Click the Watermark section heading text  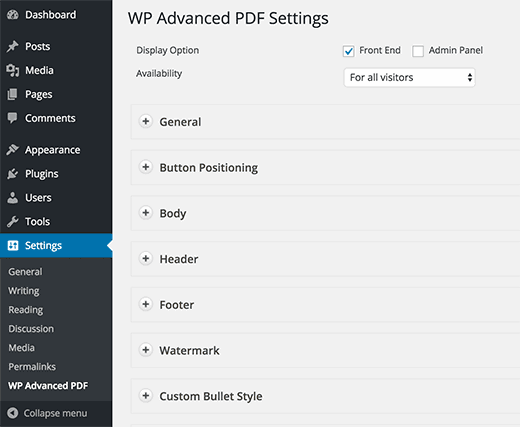[189, 351]
